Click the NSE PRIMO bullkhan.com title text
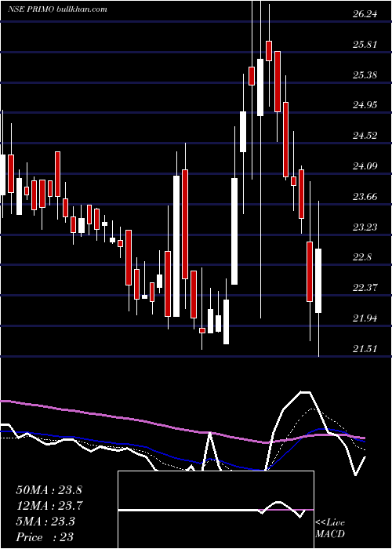 (x=57, y=9)
